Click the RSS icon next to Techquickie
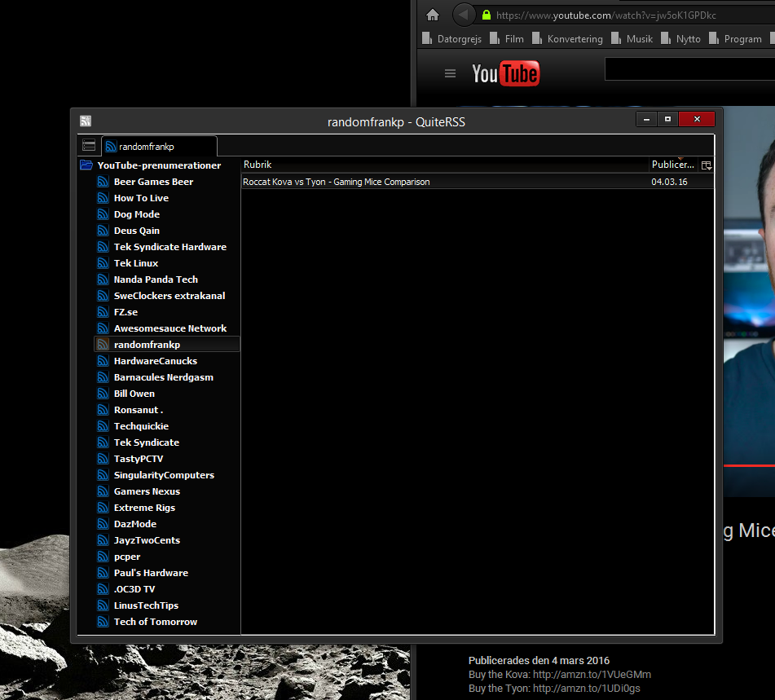 [103, 426]
